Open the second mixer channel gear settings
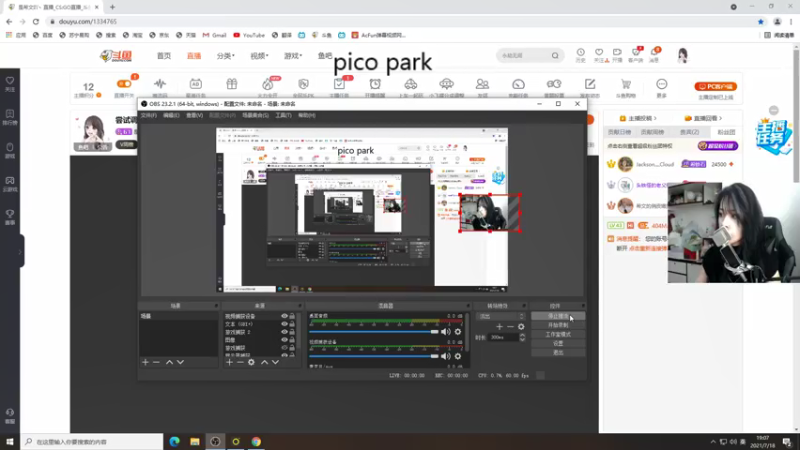Image resolution: width=800 pixels, height=450 pixels. (x=458, y=356)
